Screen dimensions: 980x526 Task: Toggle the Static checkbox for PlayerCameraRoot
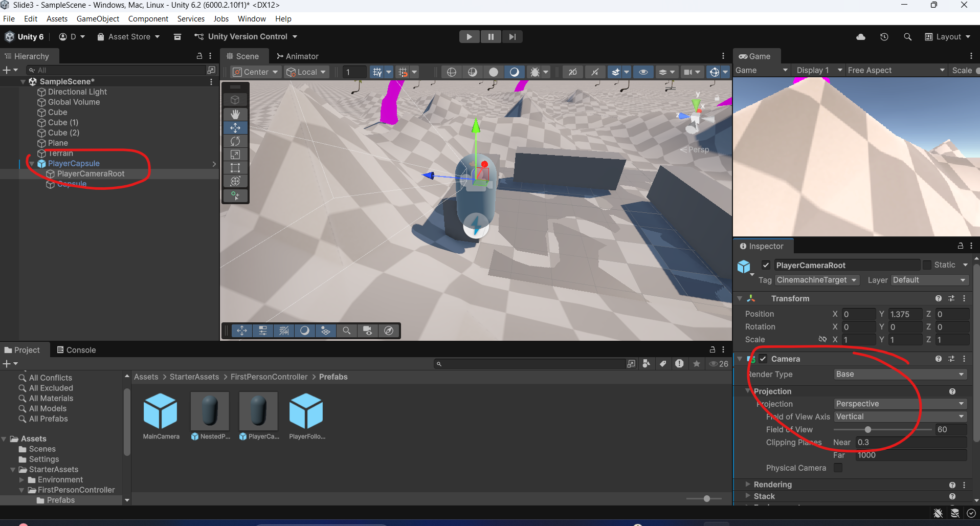927,265
